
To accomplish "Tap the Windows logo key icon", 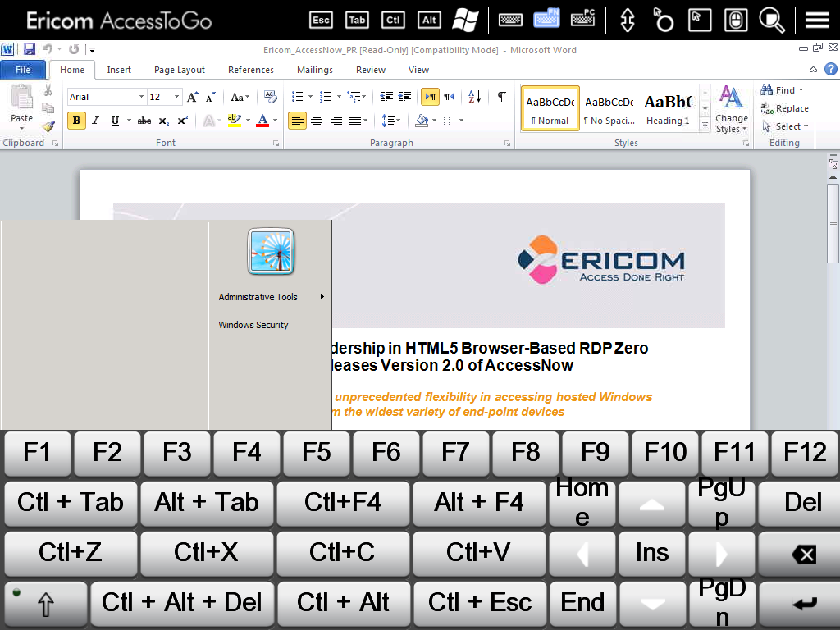I will click(465, 20).
